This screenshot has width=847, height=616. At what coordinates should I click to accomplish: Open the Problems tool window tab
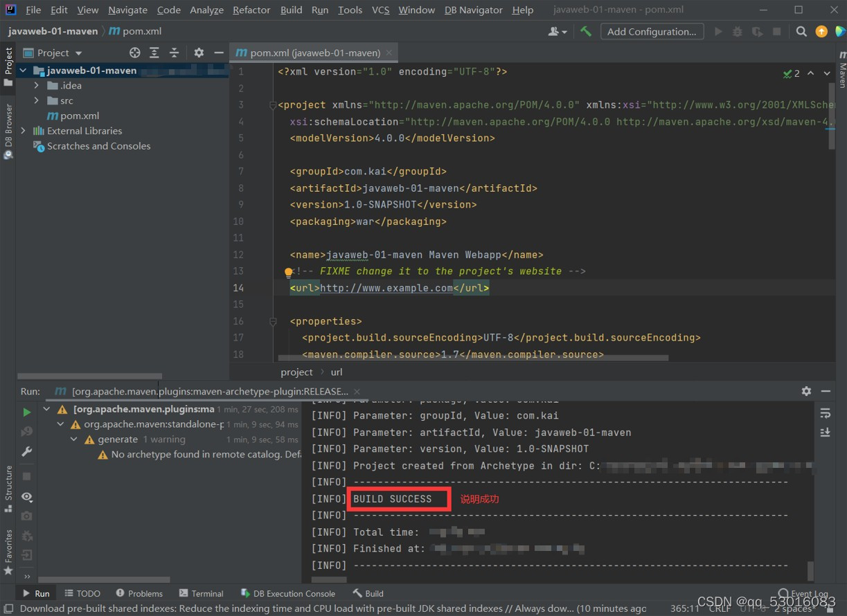(x=139, y=593)
